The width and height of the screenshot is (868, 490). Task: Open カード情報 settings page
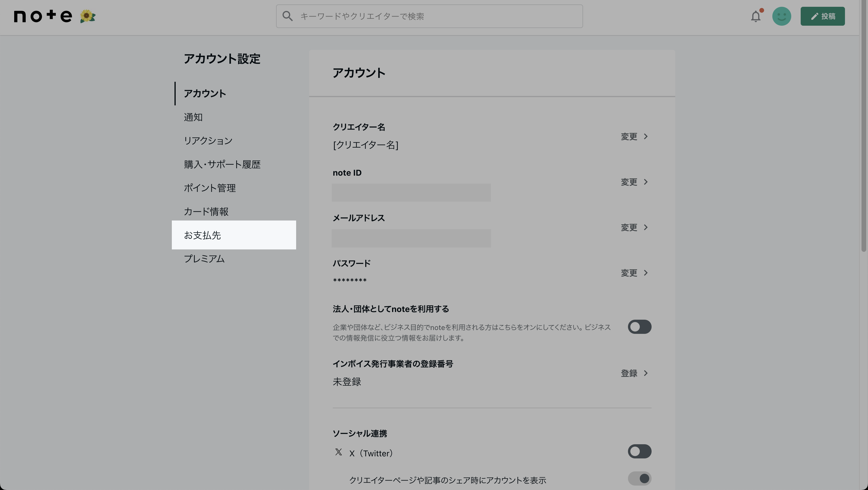click(206, 212)
